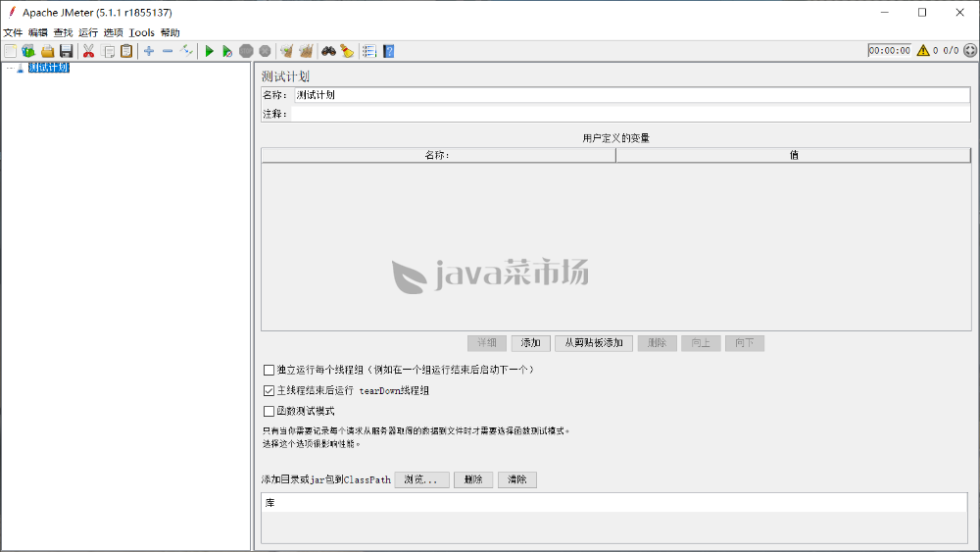Click the Clear All brooms icon
Screen dimensions: 980x552
pos(306,51)
